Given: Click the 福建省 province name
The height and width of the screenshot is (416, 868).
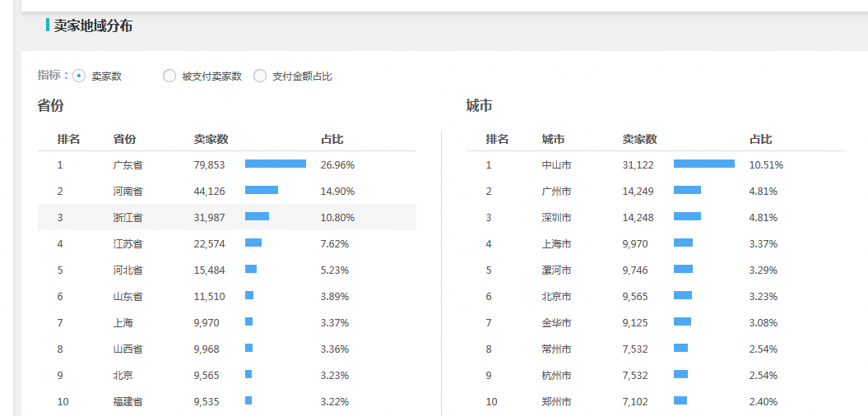Looking at the screenshot, I should [128, 402].
